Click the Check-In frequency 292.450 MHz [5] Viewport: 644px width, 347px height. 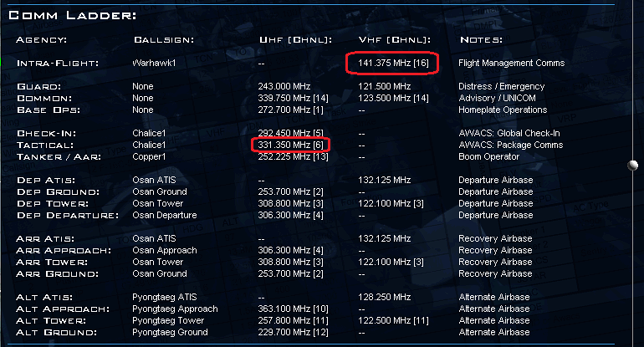[292, 133]
